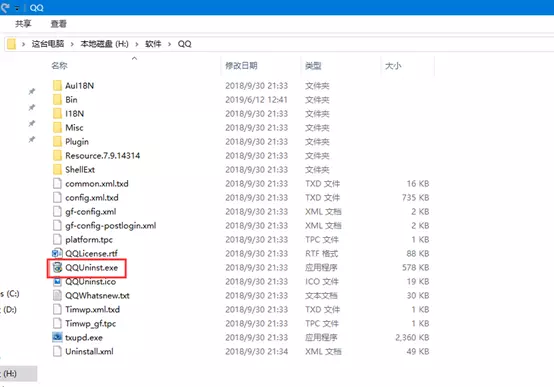Screen dimensions: 554x387
Task: Select the txupd.exe file name
Action: coord(84,338)
